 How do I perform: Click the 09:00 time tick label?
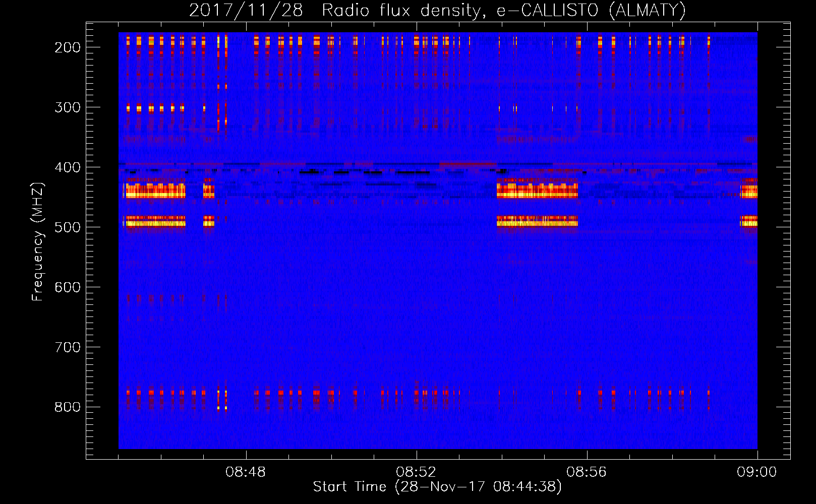757,472
